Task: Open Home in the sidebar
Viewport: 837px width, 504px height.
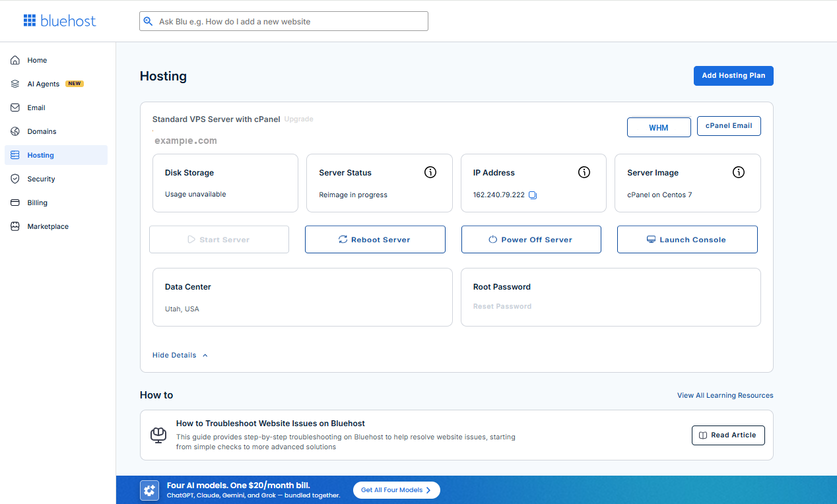Action: click(56, 60)
